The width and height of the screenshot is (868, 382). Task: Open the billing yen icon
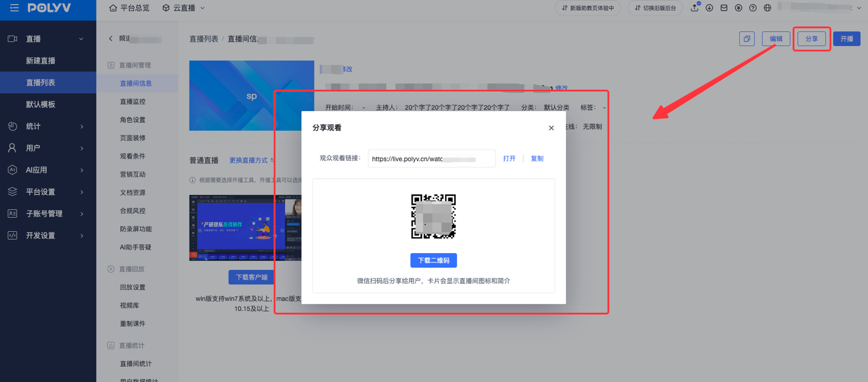[x=738, y=8]
